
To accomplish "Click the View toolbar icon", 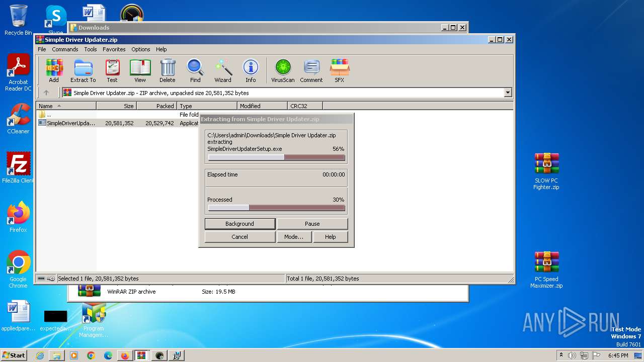I will [x=140, y=71].
